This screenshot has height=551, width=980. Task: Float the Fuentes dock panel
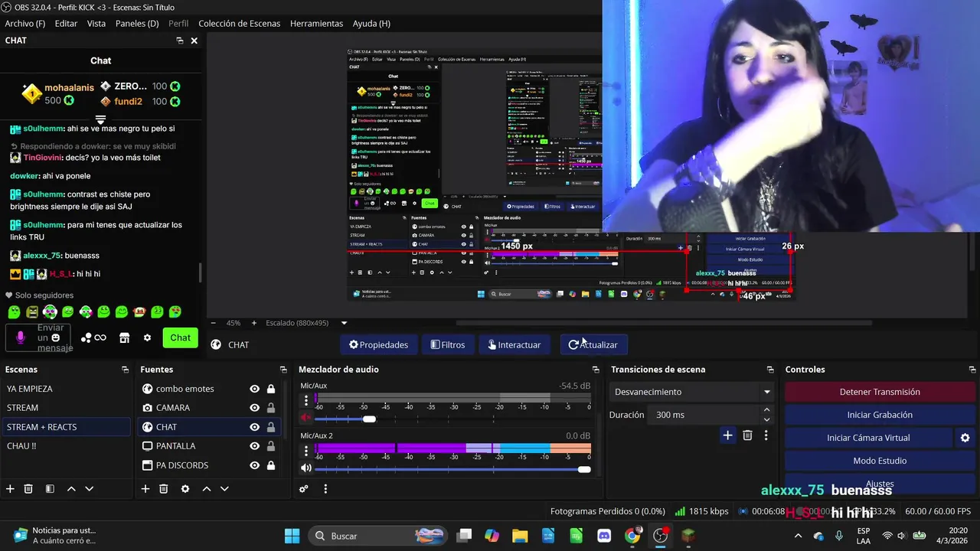point(283,370)
